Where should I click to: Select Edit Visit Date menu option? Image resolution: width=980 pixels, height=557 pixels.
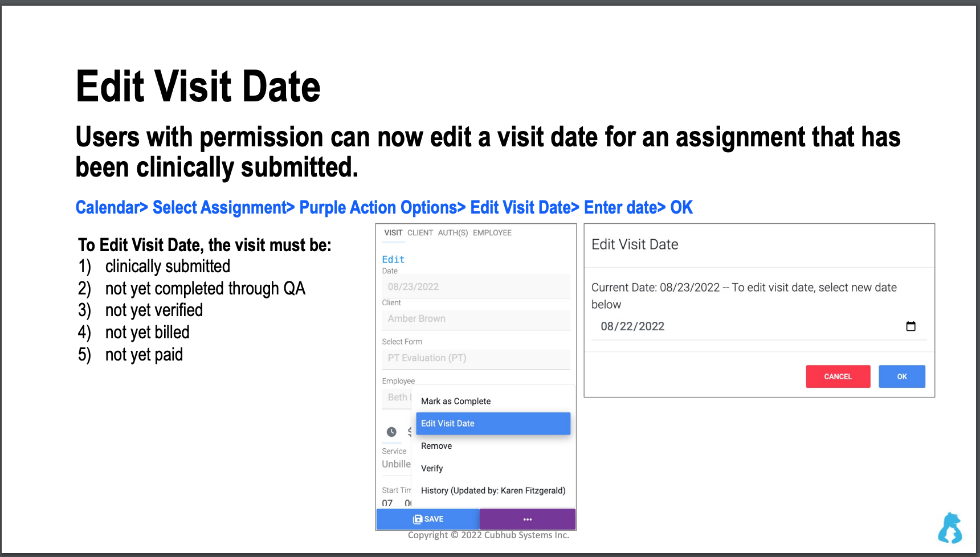click(493, 423)
